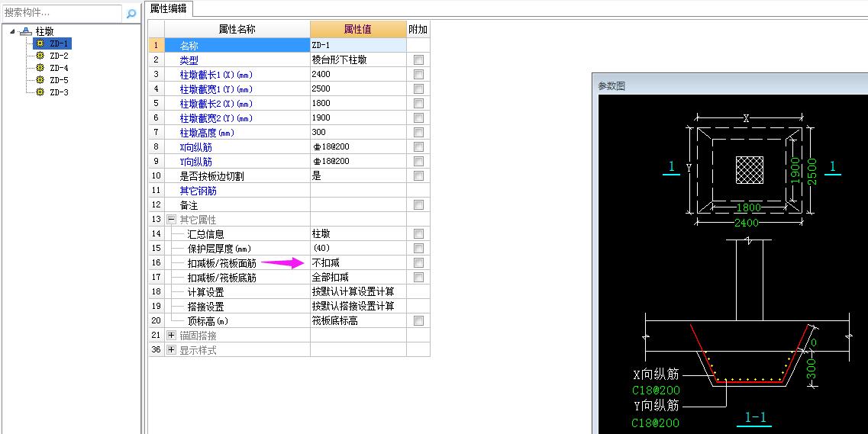Select the ZD-1 gear icon in tree
The image size is (868, 434).
(40, 43)
